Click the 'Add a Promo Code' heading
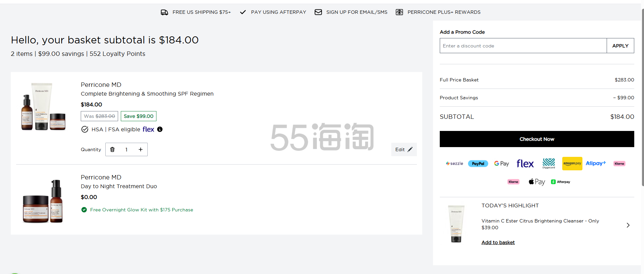Image resolution: width=644 pixels, height=274 pixels. (462, 32)
